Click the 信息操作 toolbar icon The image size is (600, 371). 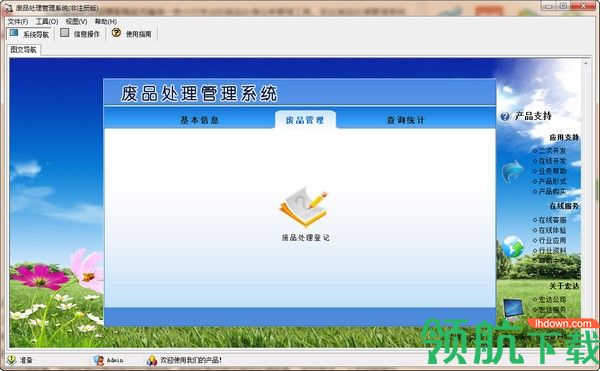65,33
